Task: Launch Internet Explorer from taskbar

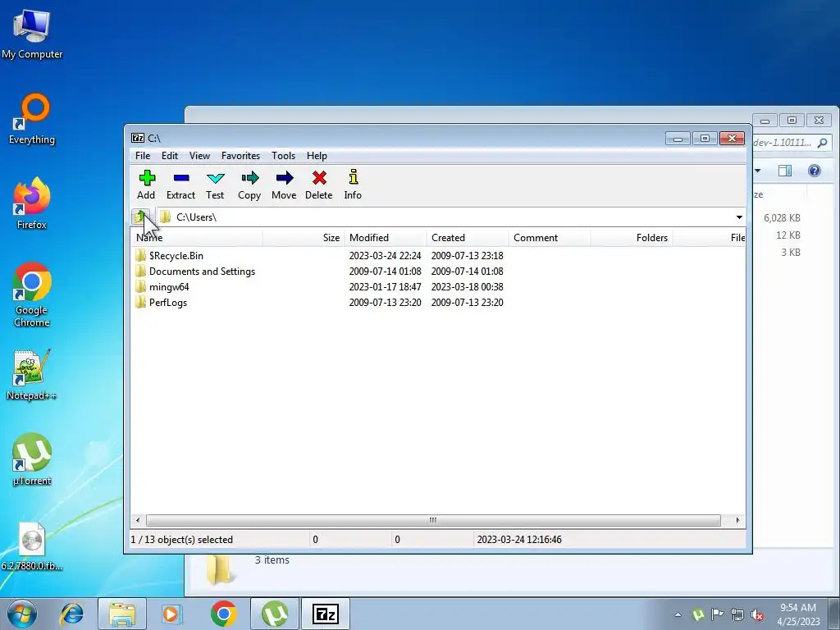Action: 72,614
